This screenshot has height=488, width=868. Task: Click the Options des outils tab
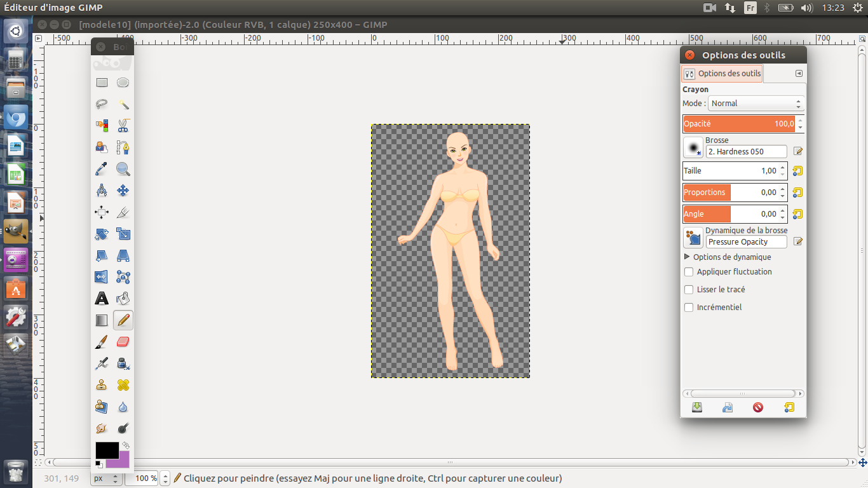(722, 74)
